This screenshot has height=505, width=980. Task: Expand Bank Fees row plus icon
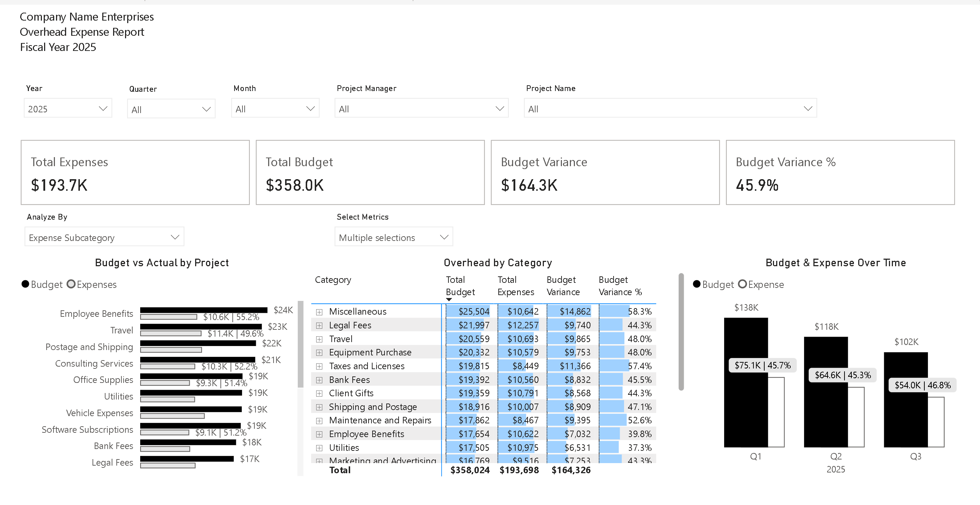coord(319,380)
